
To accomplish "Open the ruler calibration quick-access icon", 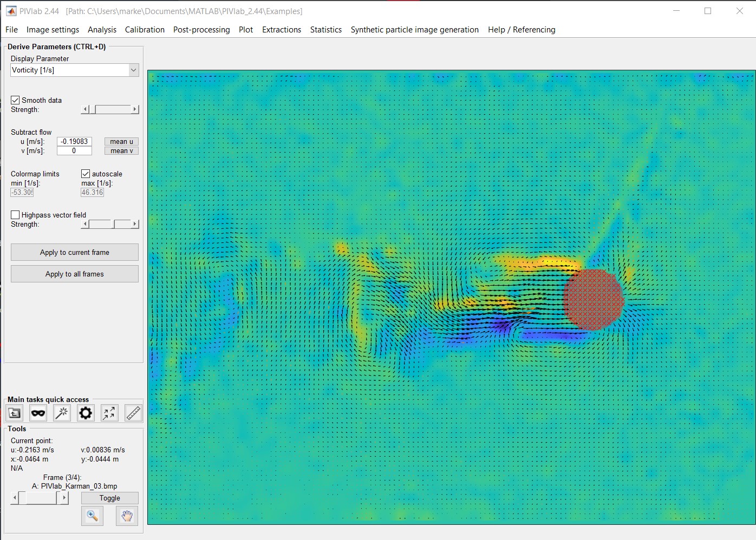I will (133, 413).
